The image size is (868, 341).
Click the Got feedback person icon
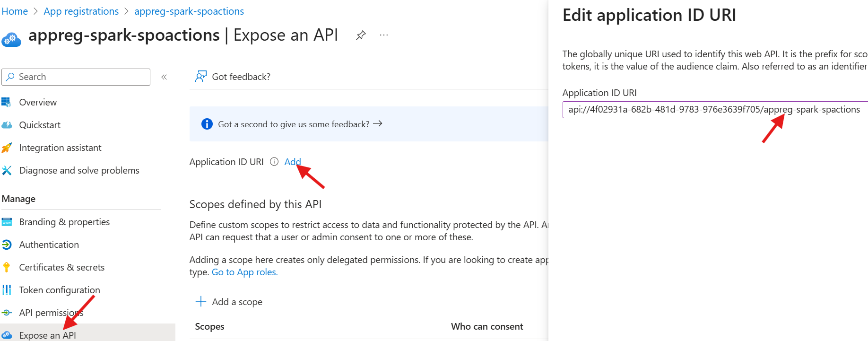(x=201, y=77)
